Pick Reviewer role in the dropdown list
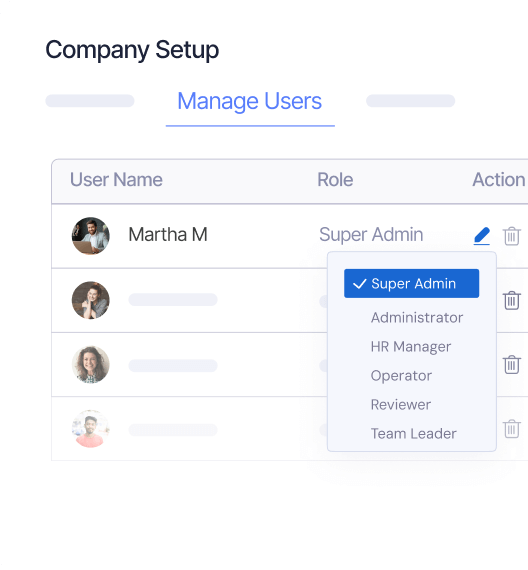This screenshot has width=528, height=570. click(x=401, y=405)
